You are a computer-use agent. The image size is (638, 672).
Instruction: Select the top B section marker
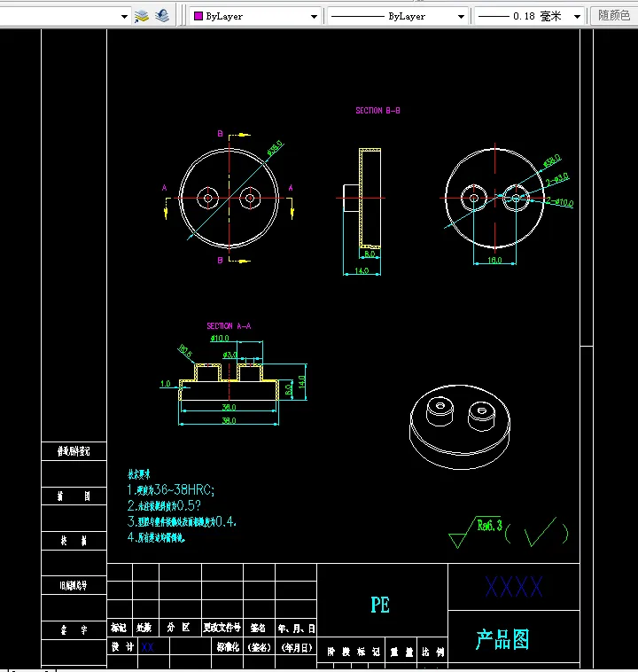[220, 133]
